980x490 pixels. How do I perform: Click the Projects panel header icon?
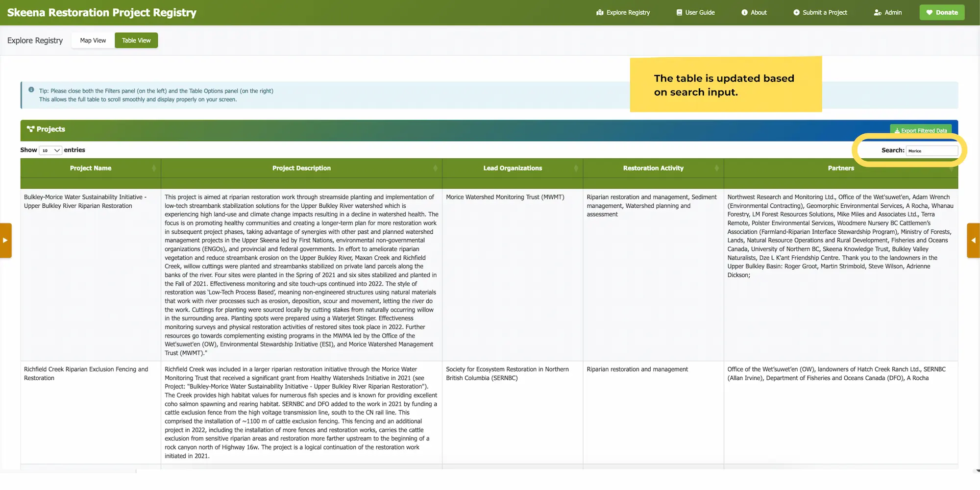(30, 129)
